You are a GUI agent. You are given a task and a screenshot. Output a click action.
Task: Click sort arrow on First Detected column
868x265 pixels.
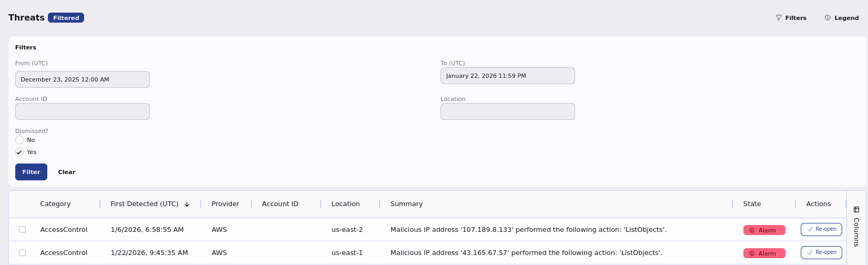click(187, 205)
